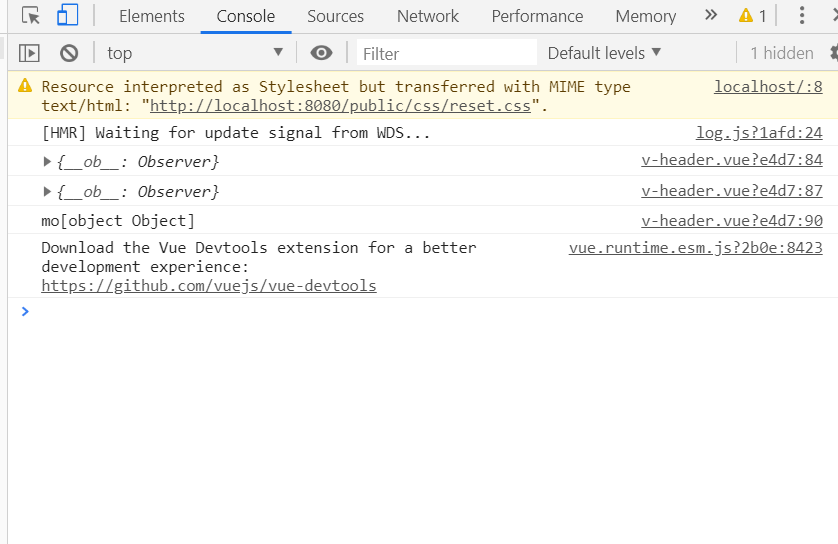Open the Network tab

click(x=428, y=16)
